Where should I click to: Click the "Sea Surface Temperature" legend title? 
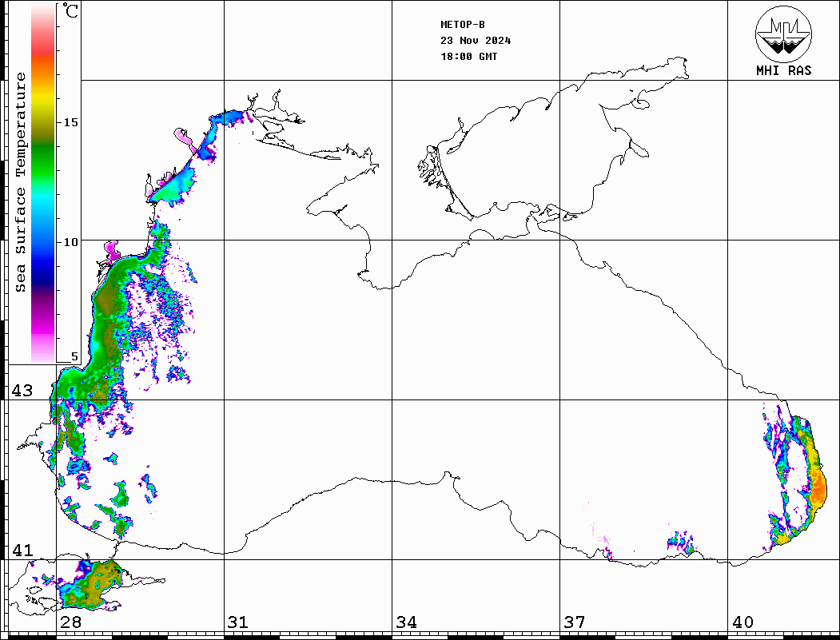[x=21, y=182]
